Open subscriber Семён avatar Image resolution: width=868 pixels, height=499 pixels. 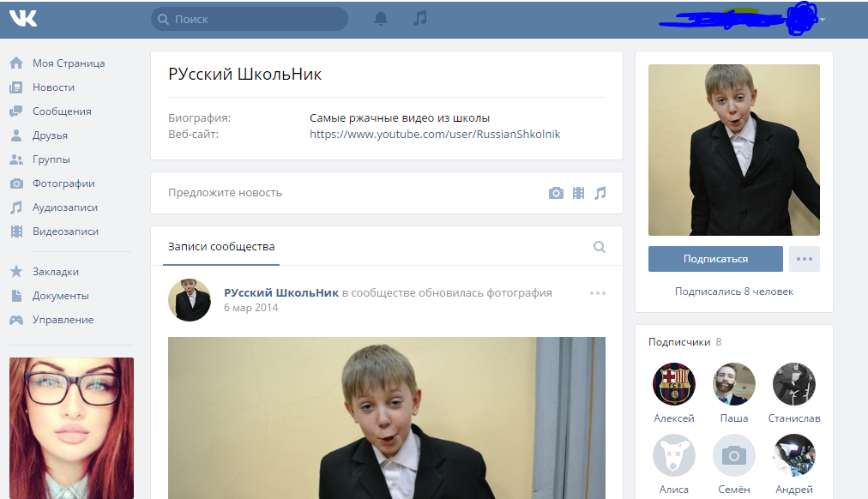(734, 455)
